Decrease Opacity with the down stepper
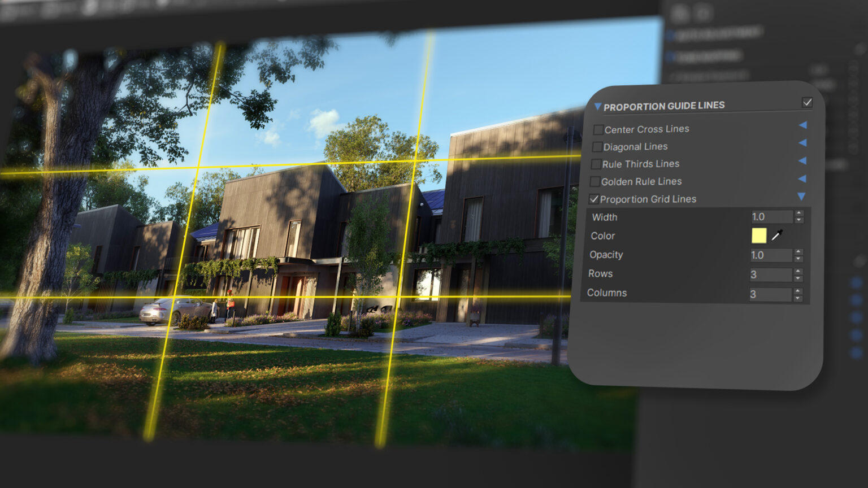This screenshot has height=488, width=868. pos(798,259)
